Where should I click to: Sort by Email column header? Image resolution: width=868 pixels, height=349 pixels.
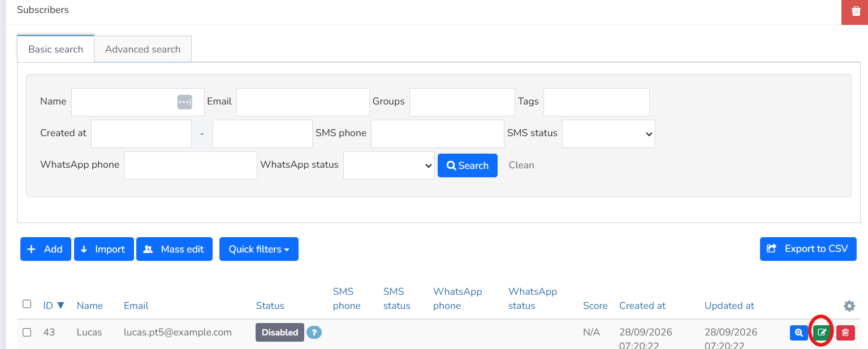coord(136,306)
